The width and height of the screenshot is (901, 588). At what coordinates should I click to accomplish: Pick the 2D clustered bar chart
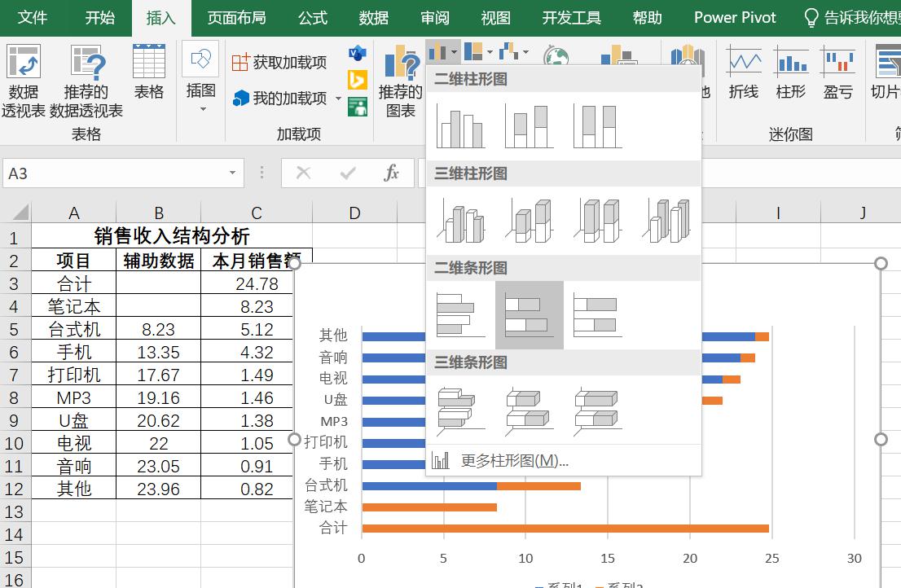coord(460,315)
